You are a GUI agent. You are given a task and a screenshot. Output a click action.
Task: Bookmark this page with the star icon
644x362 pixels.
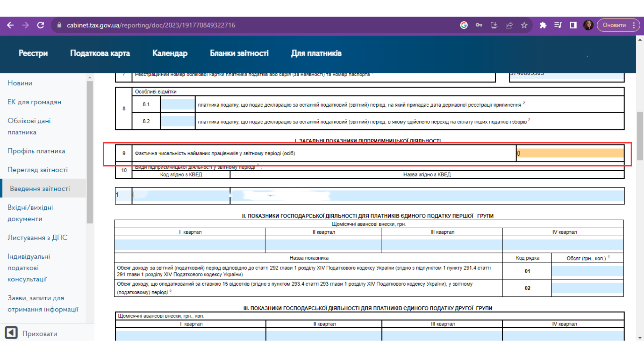coord(524,25)
